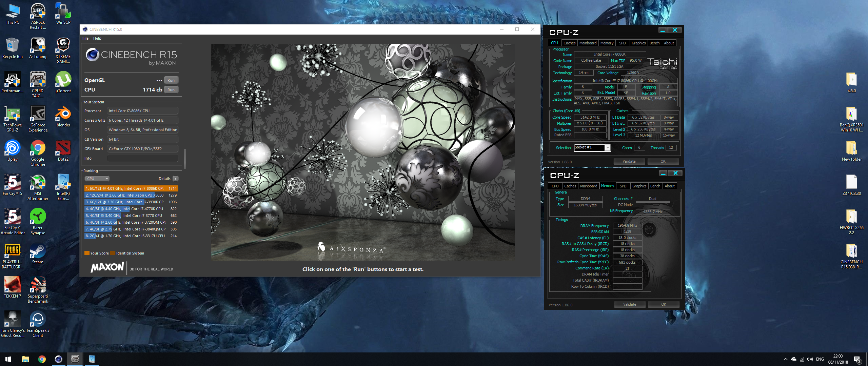Open Memory tab in upper CPU-Z window
868x366 pixels.
click(607, 43)
